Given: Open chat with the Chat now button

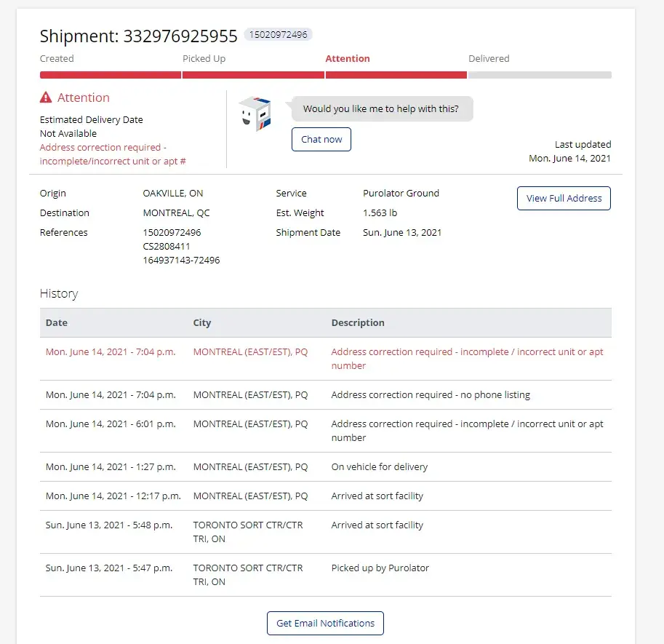Looking at the screenshot, I should click(x=321, y=140).
